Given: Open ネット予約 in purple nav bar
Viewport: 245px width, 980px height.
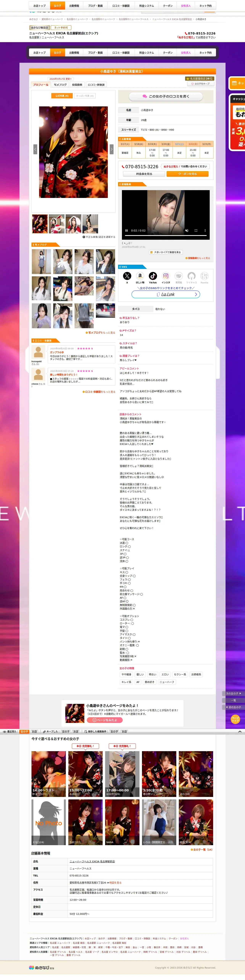Looking at the screenshot, I should pos(206,53).
